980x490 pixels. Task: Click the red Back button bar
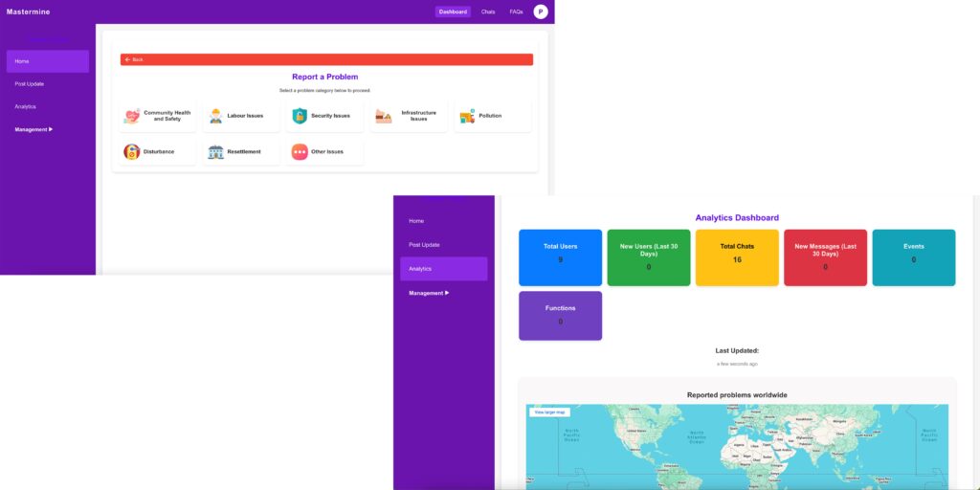[326, 59]
